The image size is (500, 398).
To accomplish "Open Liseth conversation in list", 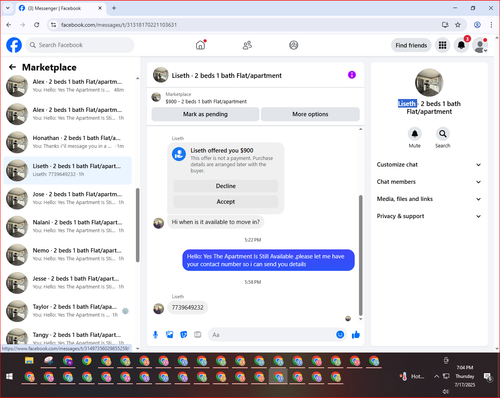I will pos(68,170).
